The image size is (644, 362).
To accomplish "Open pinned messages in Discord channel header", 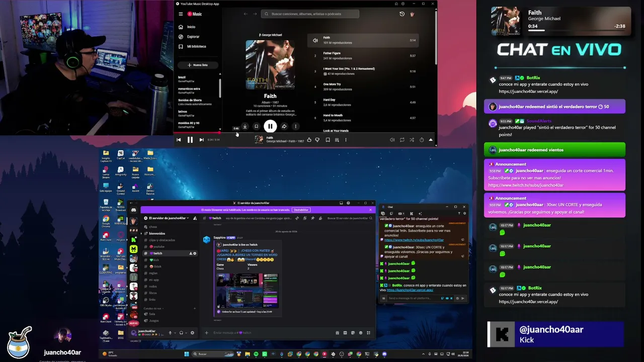I will [312, 218].
